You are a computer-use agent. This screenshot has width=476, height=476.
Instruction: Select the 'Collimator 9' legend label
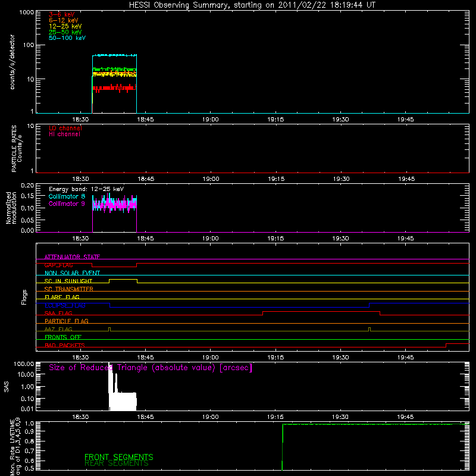[67, 203]
